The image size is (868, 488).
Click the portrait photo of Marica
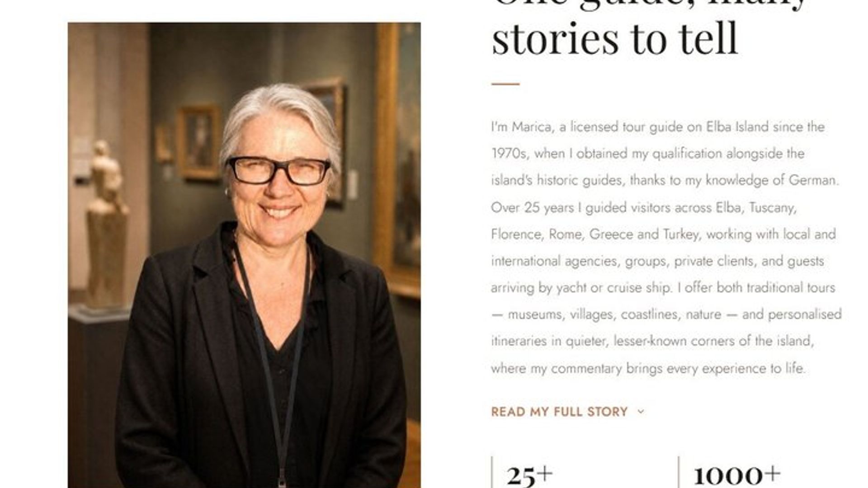[244, 255]
